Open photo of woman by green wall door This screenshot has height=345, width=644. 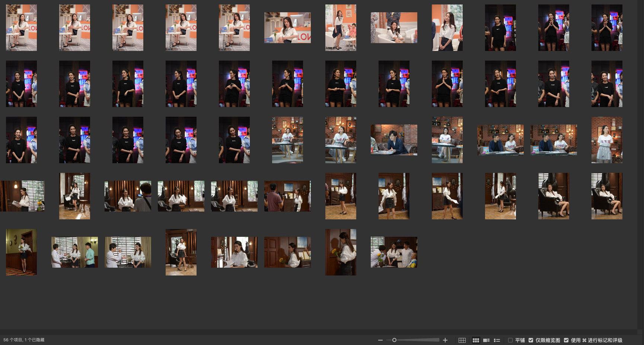(x=21, y=252)
